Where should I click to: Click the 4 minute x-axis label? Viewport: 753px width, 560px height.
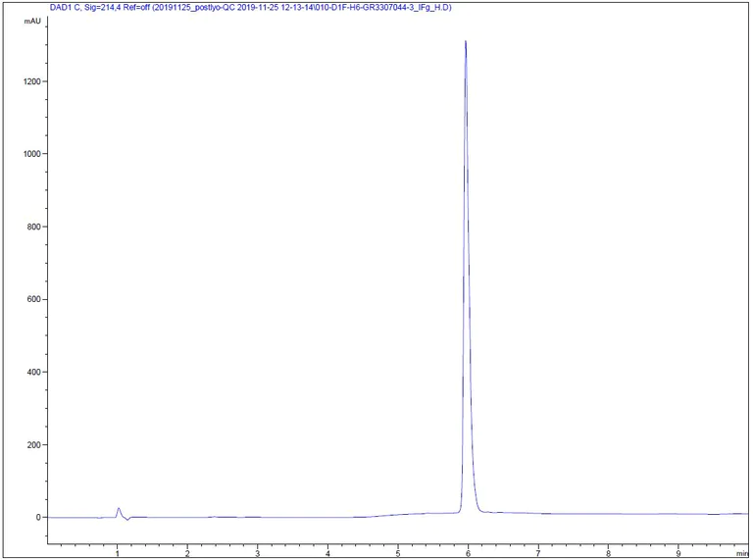click(x=328, y=553)
